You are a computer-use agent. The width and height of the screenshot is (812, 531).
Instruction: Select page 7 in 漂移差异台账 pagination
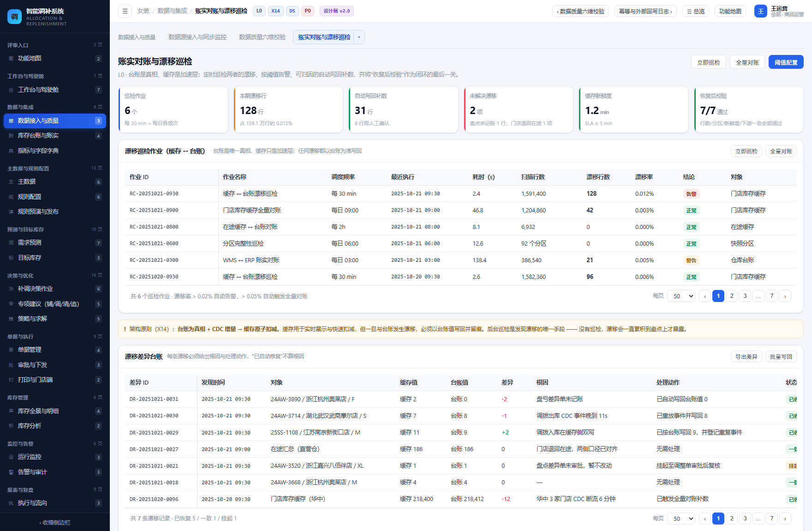772,518
